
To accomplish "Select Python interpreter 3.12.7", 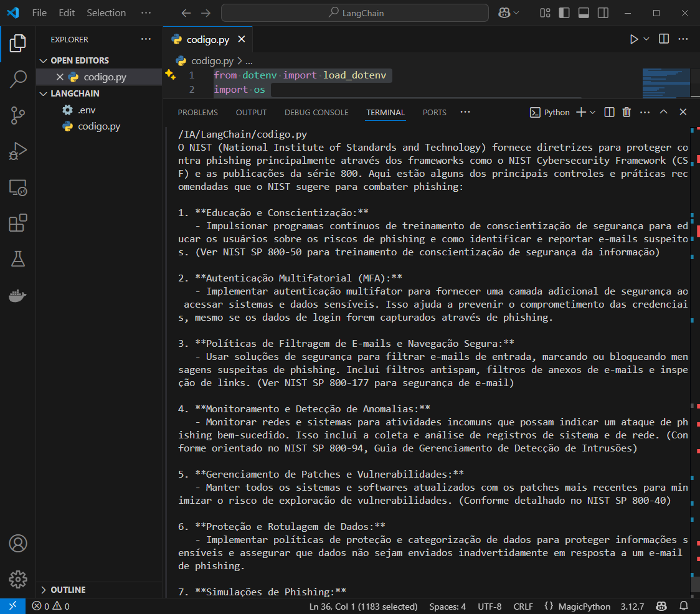I will 632,607.
